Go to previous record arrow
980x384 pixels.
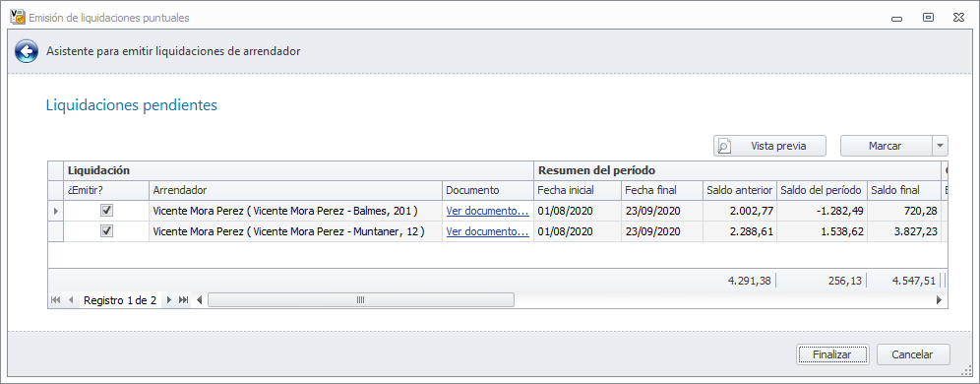(71, 300)
